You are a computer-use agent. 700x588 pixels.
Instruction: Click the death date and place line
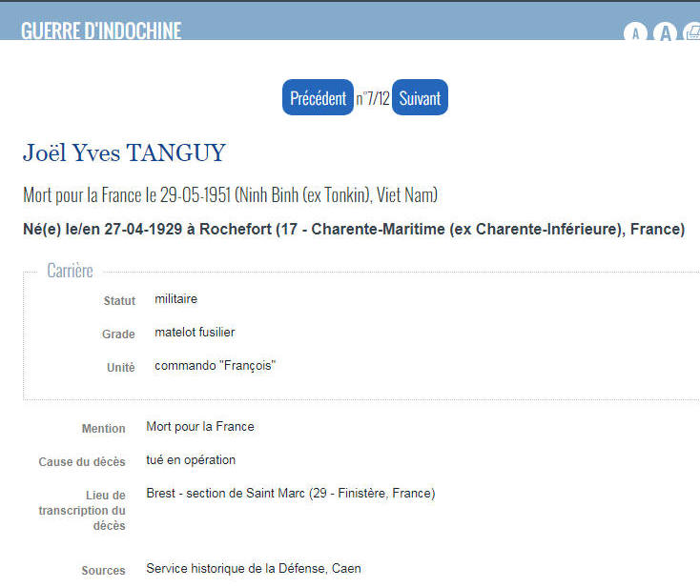[230, 195]
